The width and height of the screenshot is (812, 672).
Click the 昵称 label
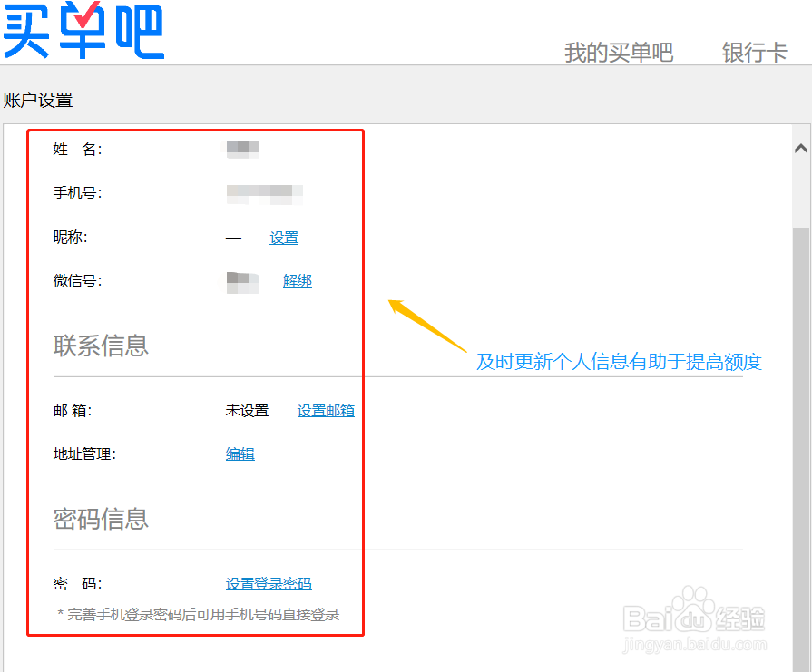71,237
